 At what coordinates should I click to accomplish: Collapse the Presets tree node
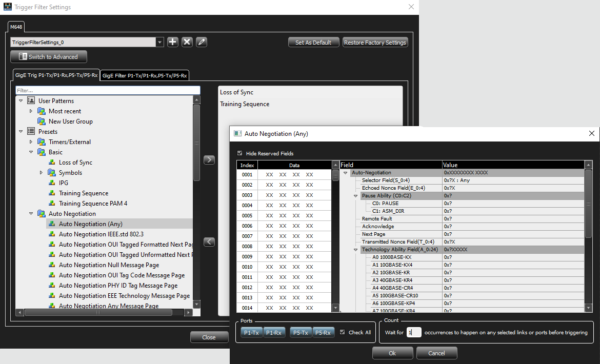coord(21,132)
